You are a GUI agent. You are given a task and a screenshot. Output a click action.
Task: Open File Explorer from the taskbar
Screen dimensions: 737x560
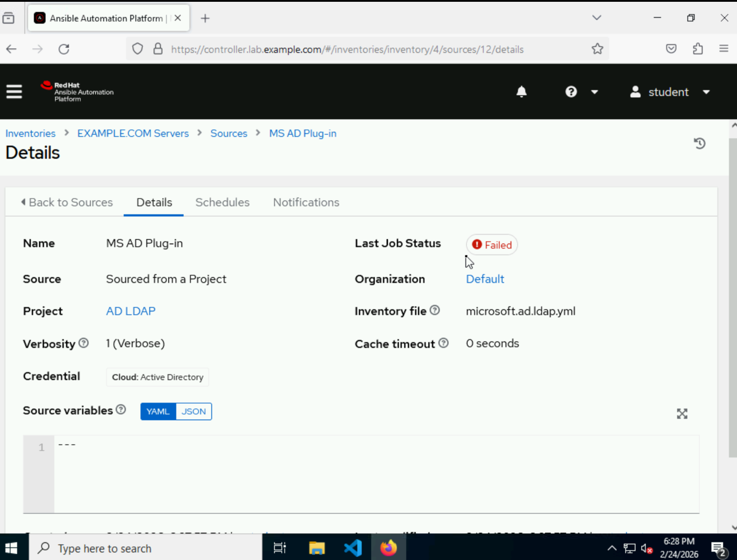click(x=317, y=548)
